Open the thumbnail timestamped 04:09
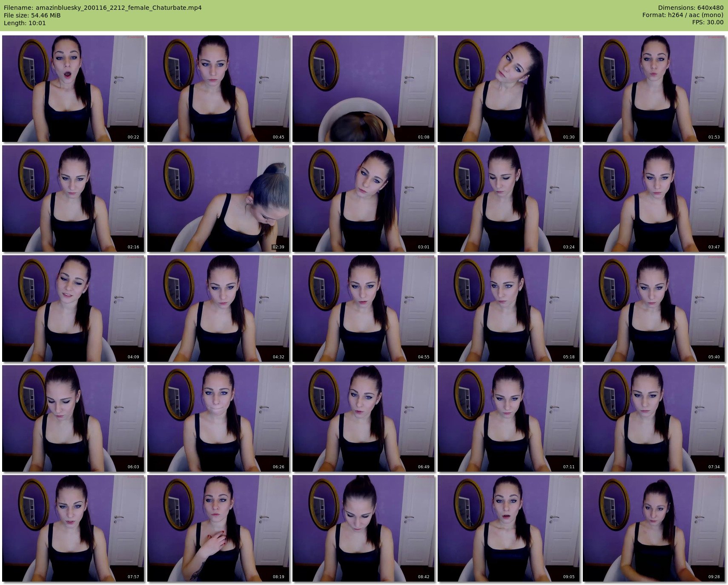The image size is (728, 585). 73,308
